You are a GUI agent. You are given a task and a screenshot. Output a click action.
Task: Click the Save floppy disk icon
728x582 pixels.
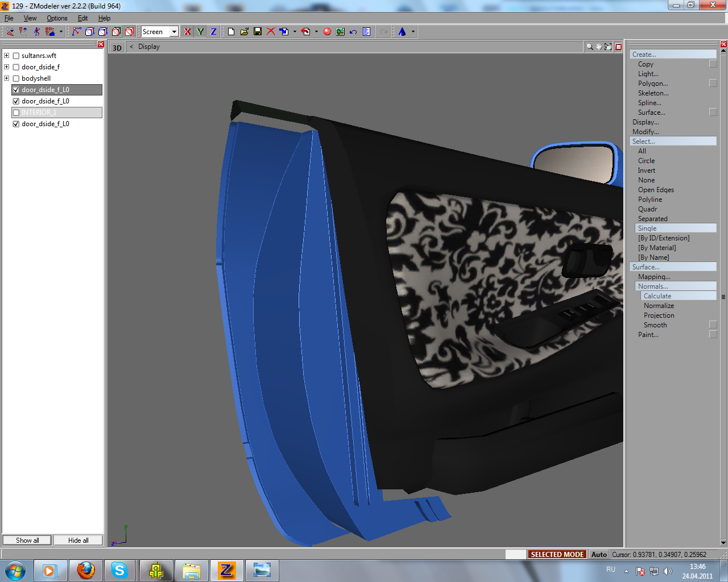tap(258, 32)
